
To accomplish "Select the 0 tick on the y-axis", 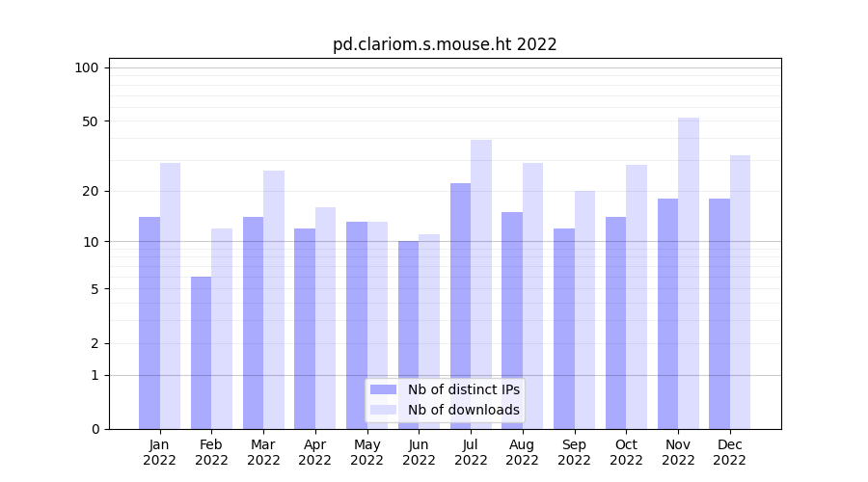I will point(95,429).
